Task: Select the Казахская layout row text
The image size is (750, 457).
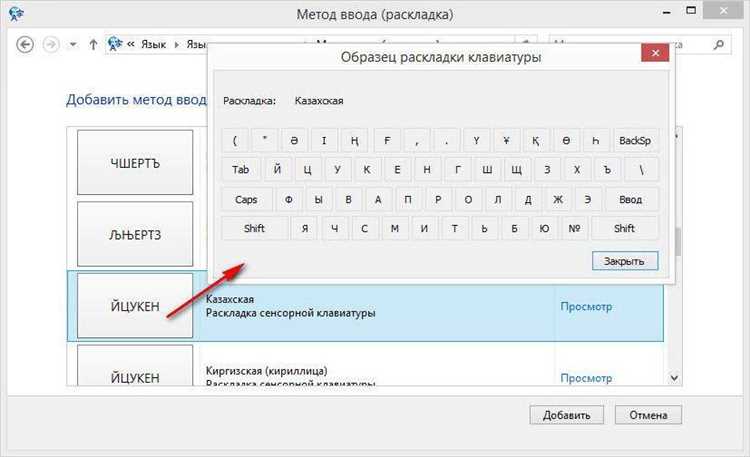Action: click(230, 299)
